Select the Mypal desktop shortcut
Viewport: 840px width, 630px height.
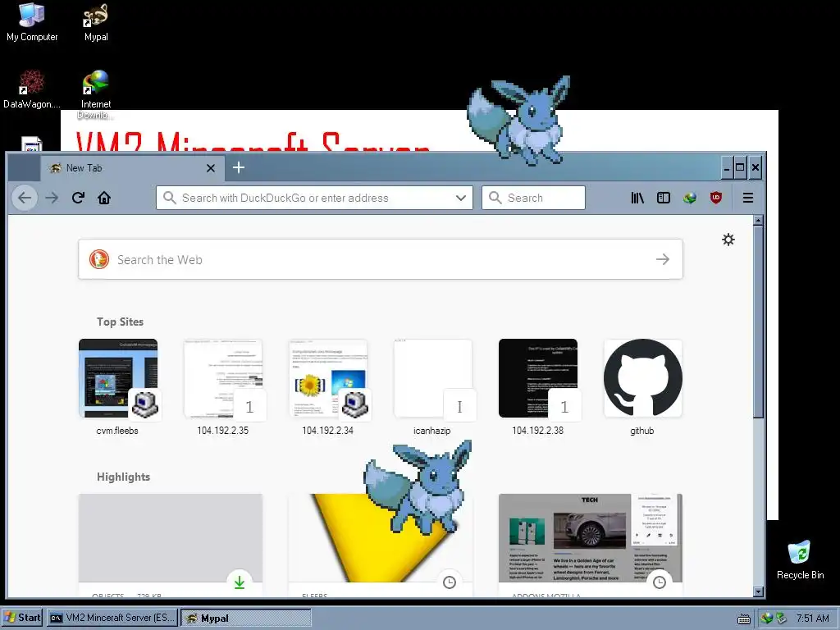(x=96, y=22)
